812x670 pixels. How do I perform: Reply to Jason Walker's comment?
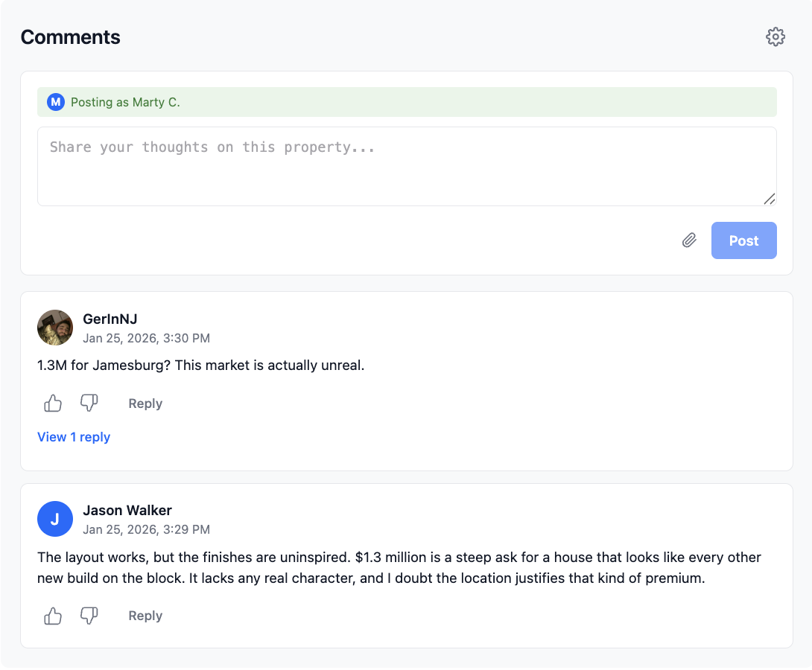[145, 616]
